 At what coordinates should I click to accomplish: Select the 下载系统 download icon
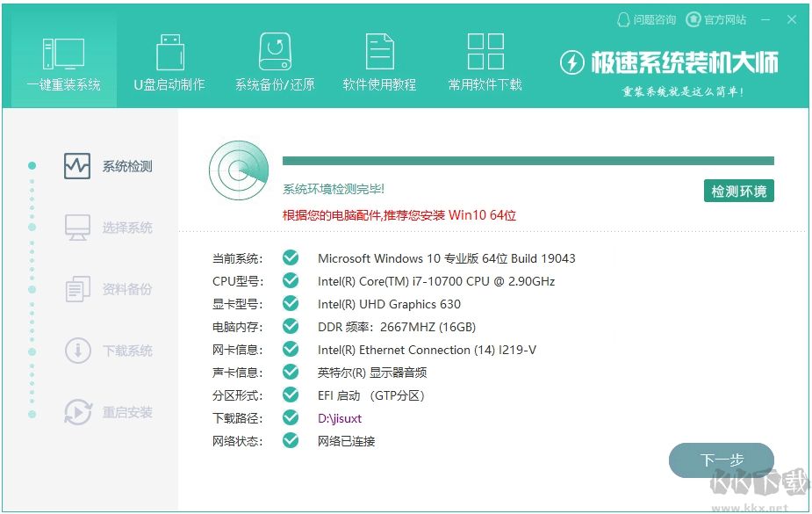point(77,351)
